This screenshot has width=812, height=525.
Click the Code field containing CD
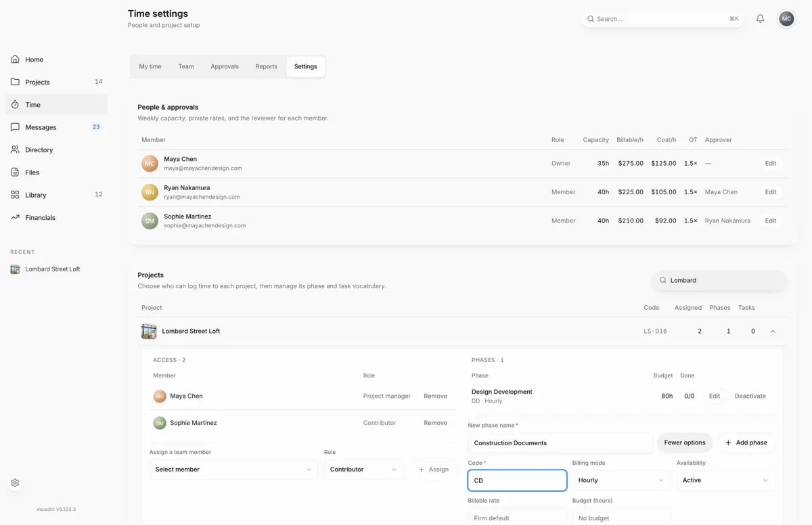517,480
